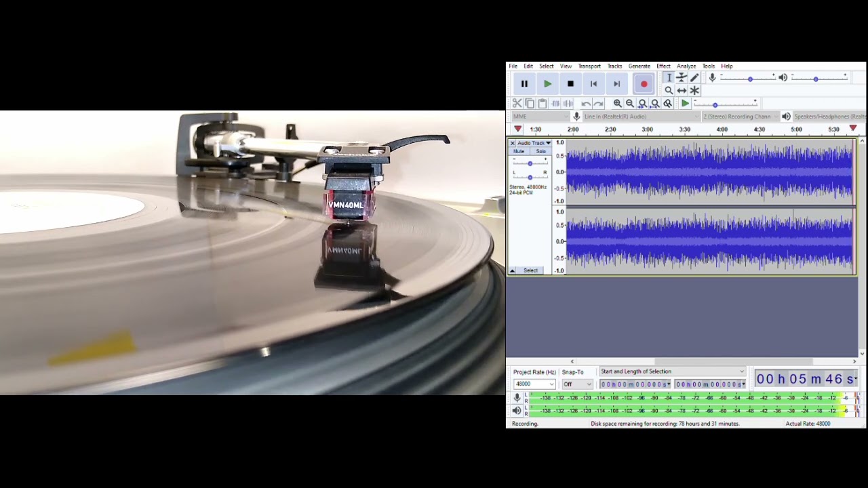Open the Tools menu

[x=709, y=66]
